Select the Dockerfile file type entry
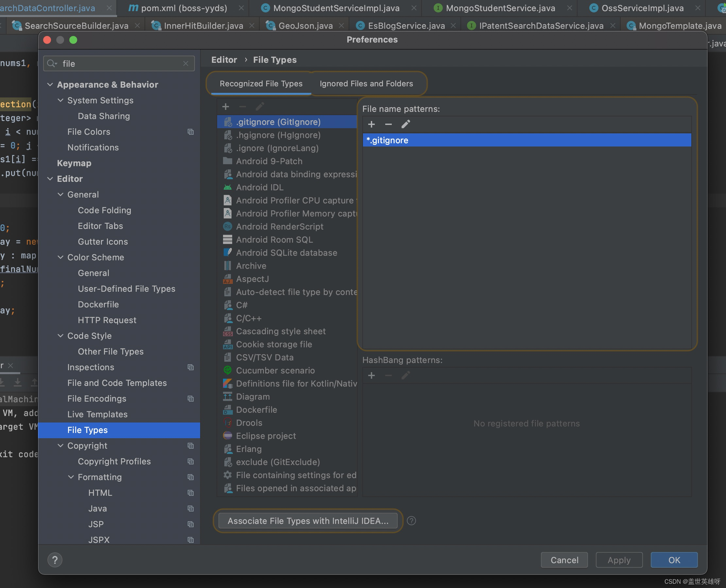The image size is (726, 588). (257, 409)
